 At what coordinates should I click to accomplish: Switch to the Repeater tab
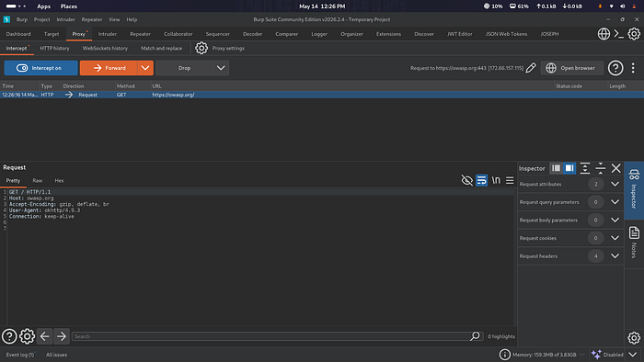coord(140,34)
